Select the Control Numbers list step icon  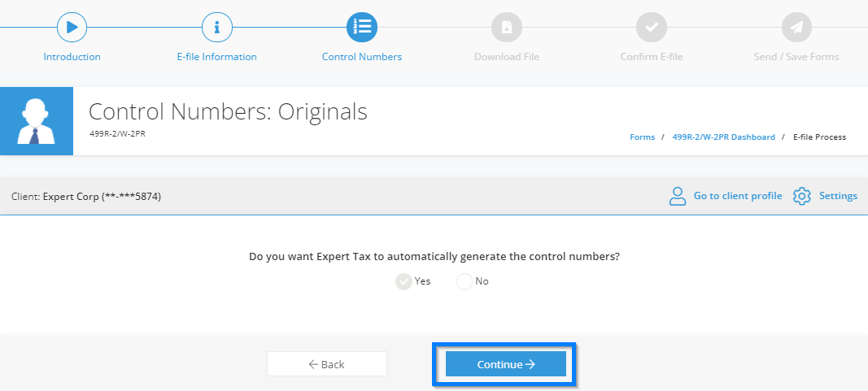(362, 27)
